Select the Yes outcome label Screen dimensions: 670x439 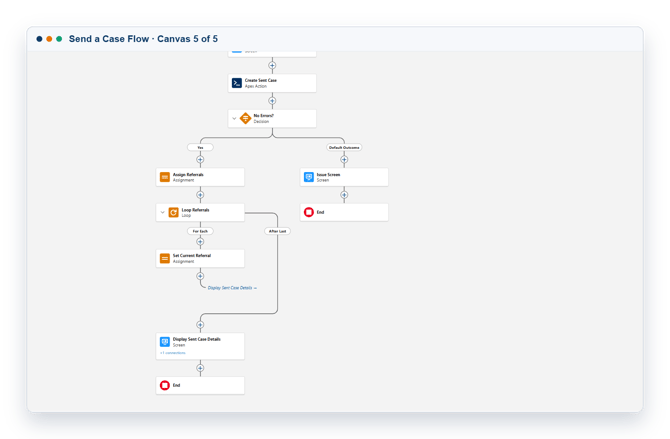pos(200,147)
